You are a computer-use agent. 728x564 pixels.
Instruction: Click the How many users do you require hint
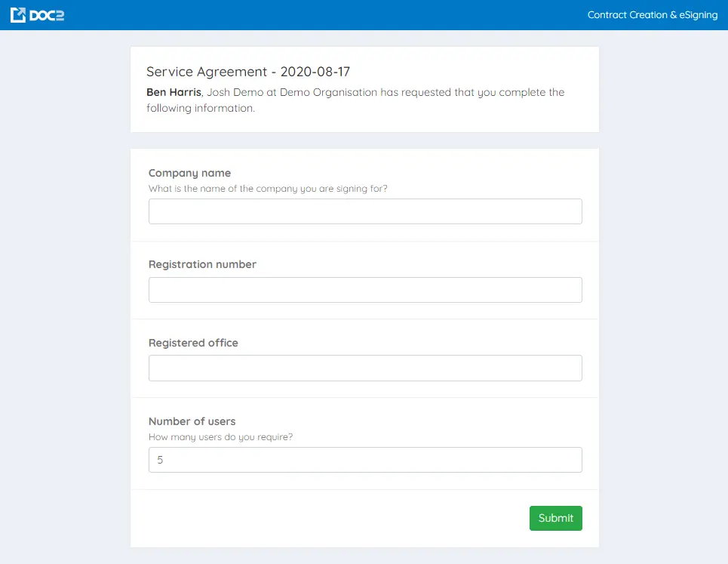click(220, 437)
